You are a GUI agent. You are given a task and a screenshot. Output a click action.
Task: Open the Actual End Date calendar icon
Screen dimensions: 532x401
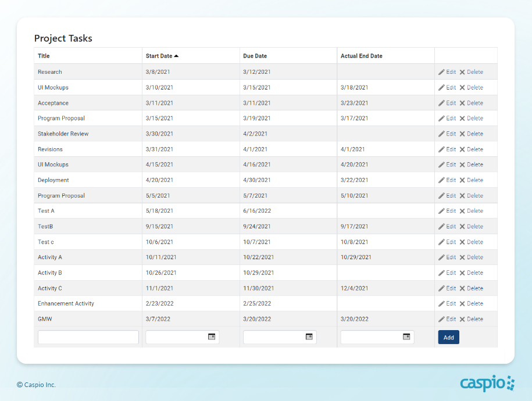click(406, 336)
